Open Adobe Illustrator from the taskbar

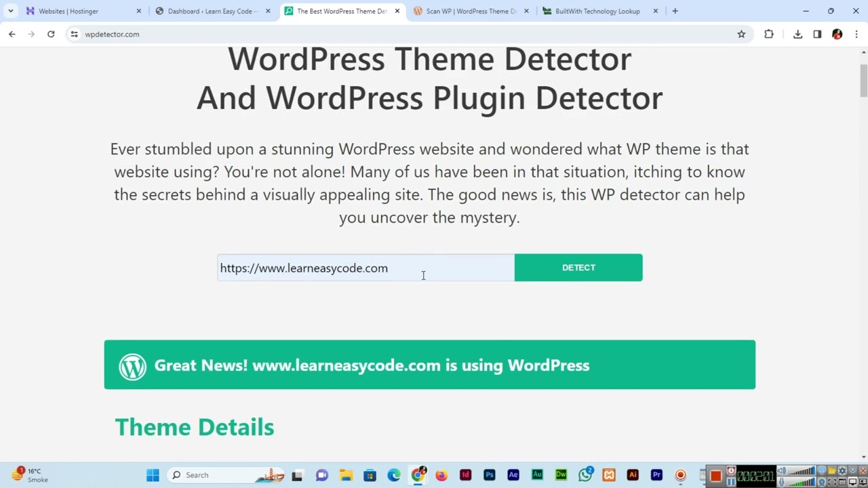click(633, 475)
